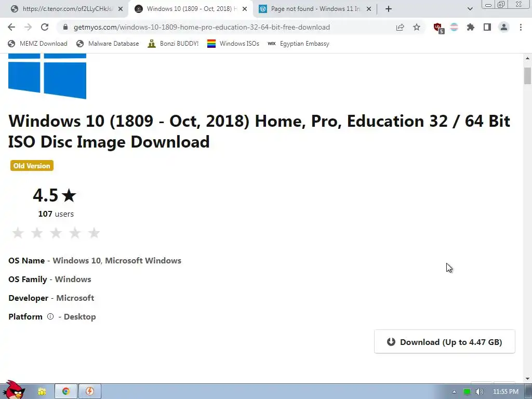Click the address bar URL
Screen dimensions: 532x399
point(202,27)
